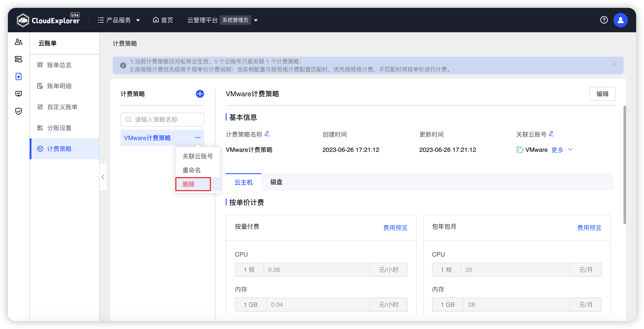Click the 按单价计费 section heading
This screenshot has height=329, width=644.
point(246,202)
